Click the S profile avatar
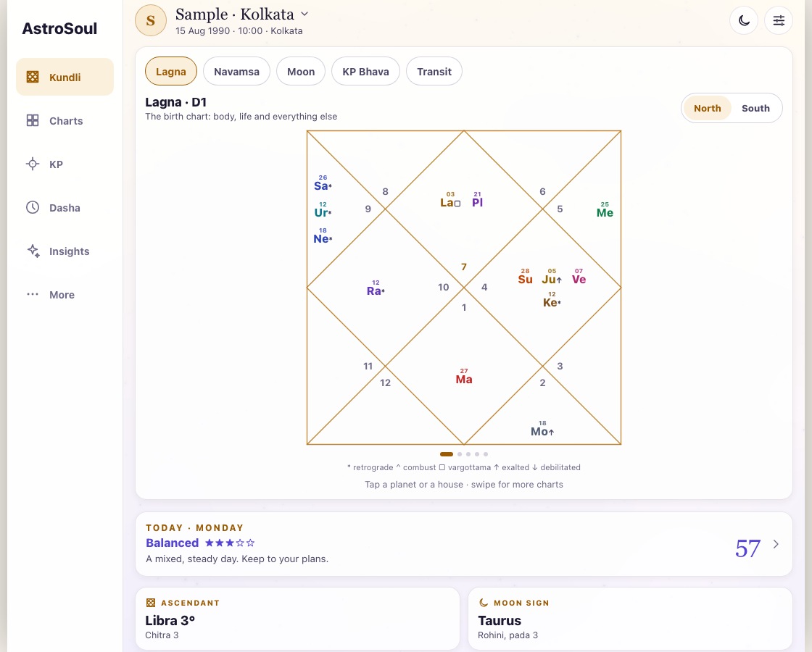Image resolution: width=812 pixels, height=652 pixels. [x=151, y=21]
